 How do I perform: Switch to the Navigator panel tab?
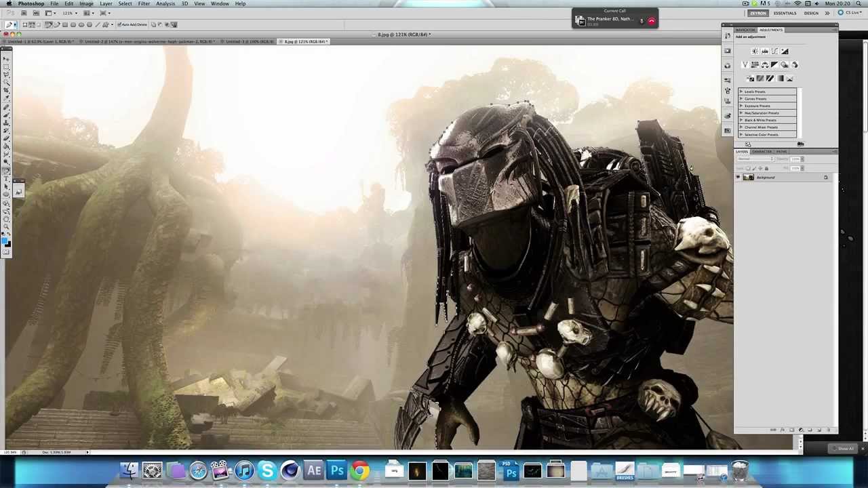click(x=745, y=30)
